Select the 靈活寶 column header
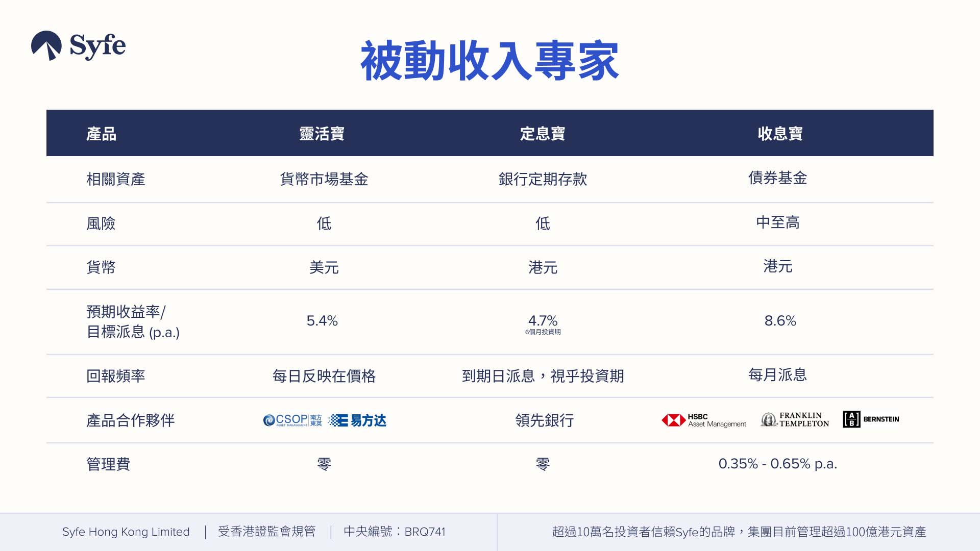This screenshot has height=551, width=980. point(322,134)
